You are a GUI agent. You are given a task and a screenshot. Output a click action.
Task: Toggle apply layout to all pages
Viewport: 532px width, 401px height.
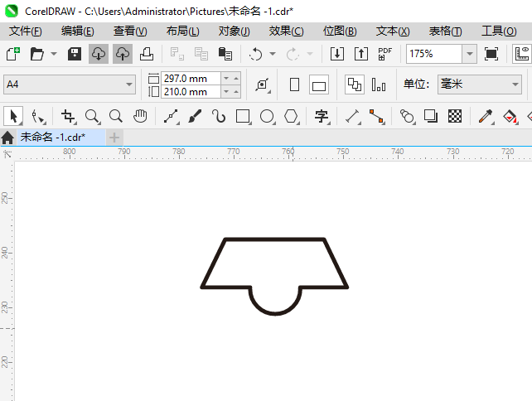pyautogui.click(x=355, y=85)
